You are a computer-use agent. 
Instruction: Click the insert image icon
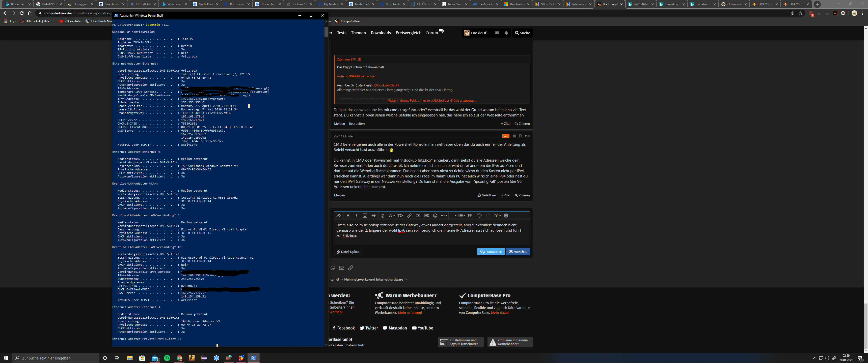418,216
